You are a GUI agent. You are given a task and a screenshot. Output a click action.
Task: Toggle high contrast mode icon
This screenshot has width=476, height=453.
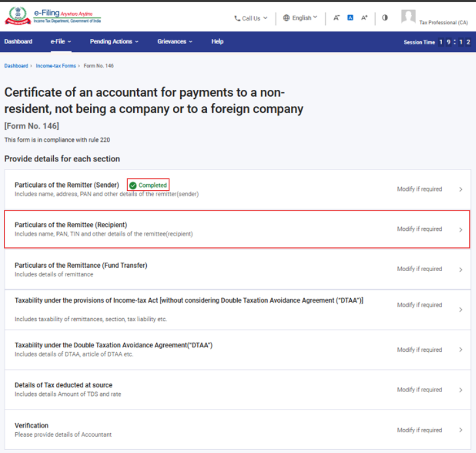(385, 18)
